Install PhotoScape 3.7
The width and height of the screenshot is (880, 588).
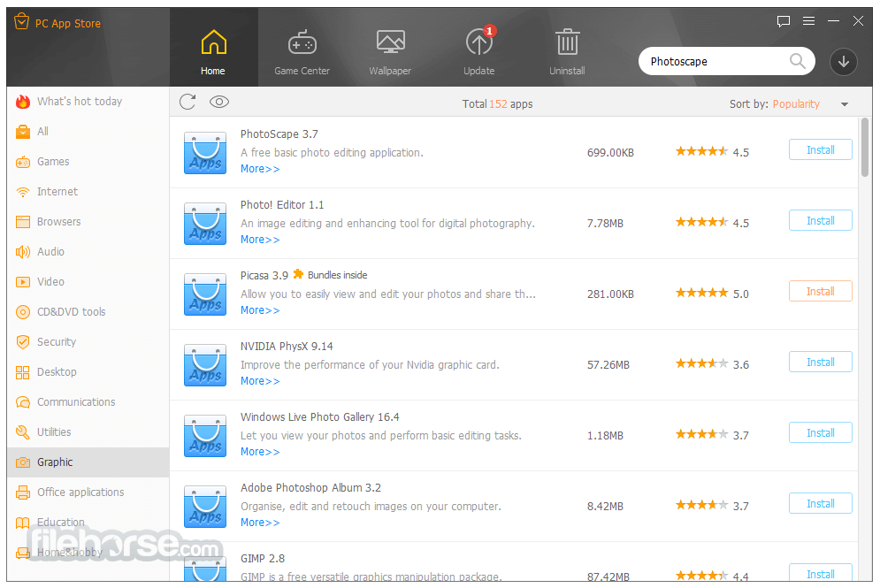(820, 150)
